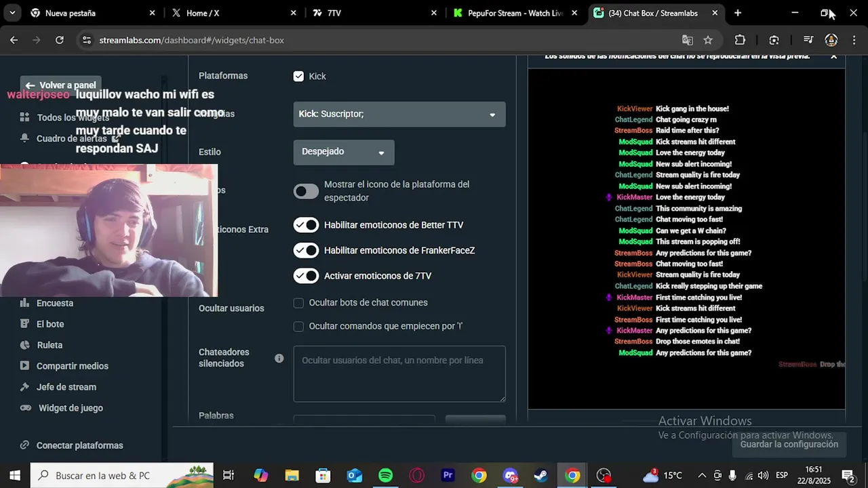The image size is (868, 488).
Task: Open Windows Start menu
Action: click(14, 476)
